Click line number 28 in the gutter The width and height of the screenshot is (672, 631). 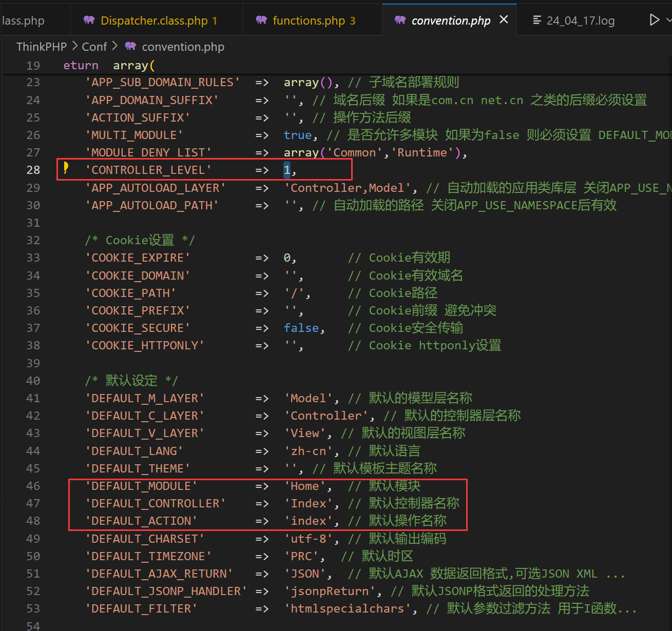[33, 170]
